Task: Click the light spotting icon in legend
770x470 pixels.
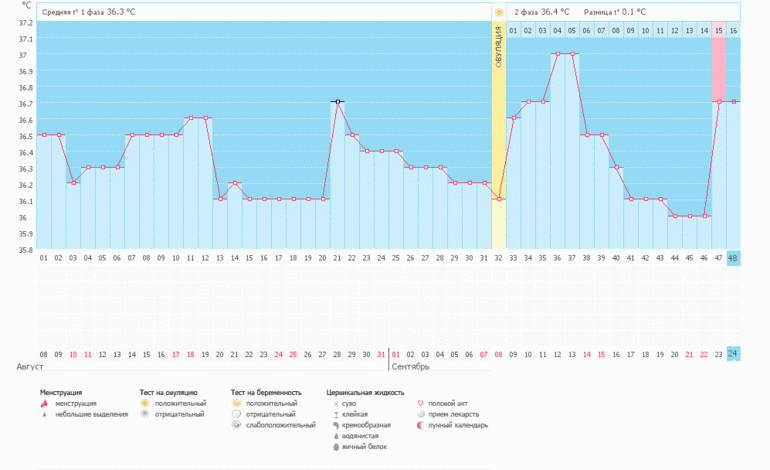Action: point(45,414)
